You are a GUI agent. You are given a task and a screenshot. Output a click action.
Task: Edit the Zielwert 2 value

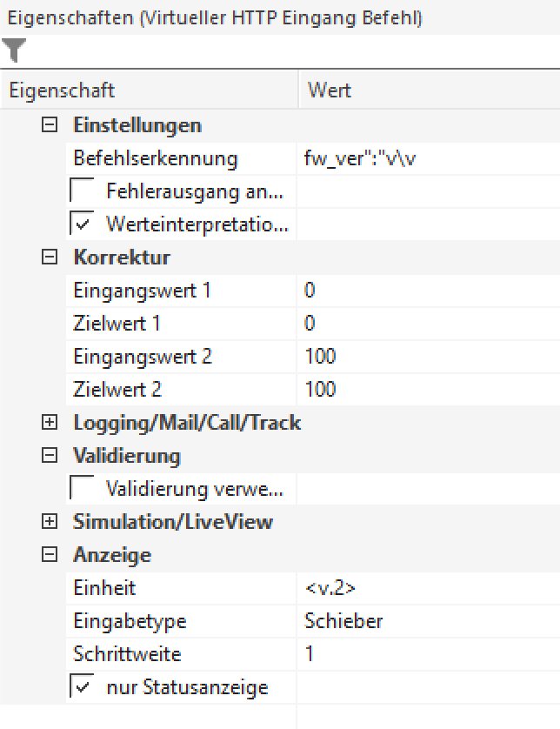click(426, 390)
